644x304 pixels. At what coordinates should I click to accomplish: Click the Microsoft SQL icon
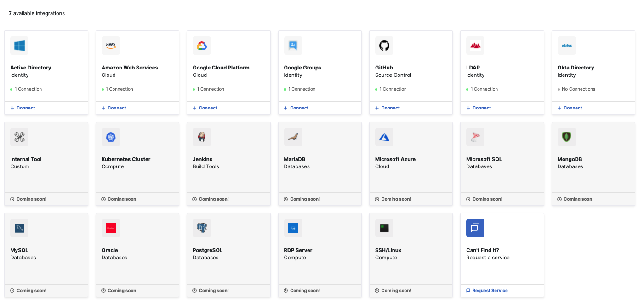tap(475, 137)
